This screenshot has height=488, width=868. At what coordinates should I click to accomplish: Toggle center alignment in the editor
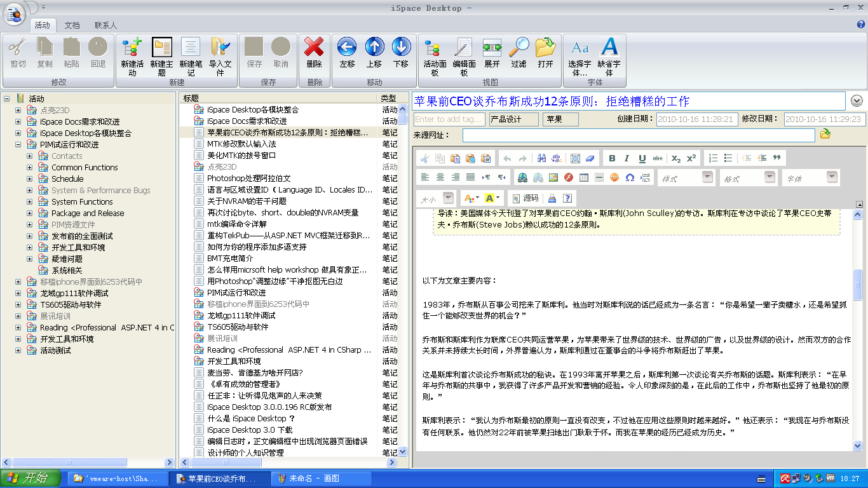click(440, 177)
